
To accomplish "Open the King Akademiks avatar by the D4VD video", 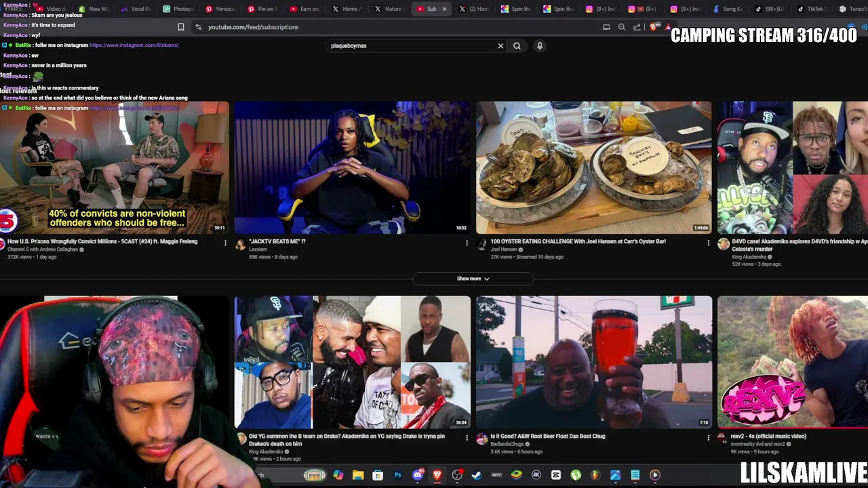I will (x=724, y=245).
